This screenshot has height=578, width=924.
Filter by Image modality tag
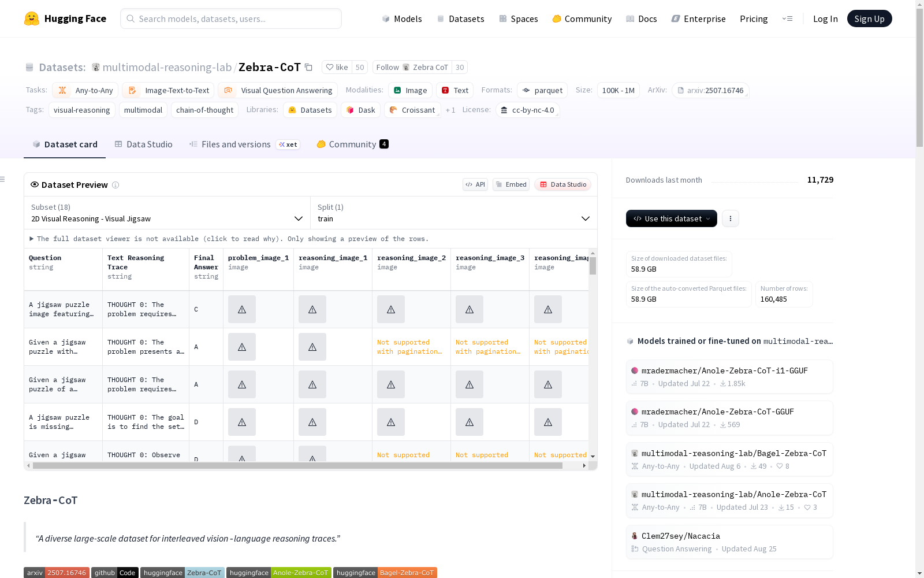pos(410,90)
